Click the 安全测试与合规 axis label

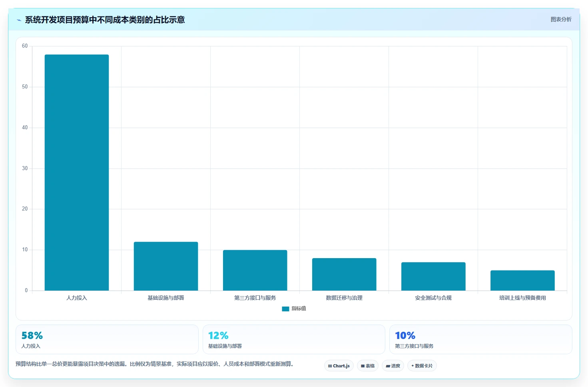pos(433,298)
